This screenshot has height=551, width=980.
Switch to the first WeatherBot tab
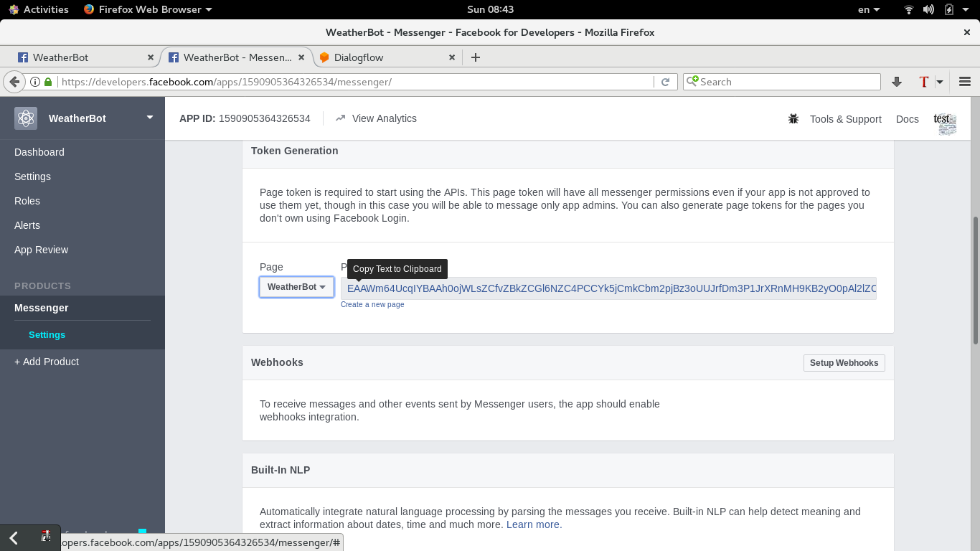(86, 57)
